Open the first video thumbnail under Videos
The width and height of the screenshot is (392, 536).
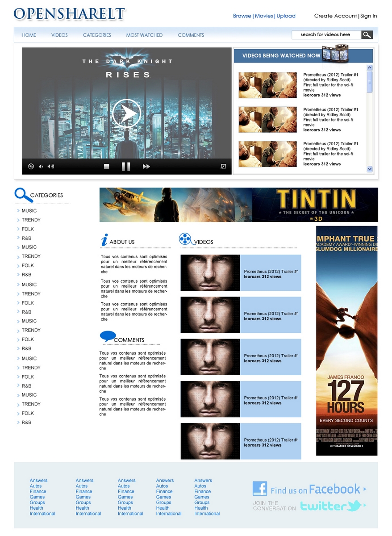(x=210, y=273)
